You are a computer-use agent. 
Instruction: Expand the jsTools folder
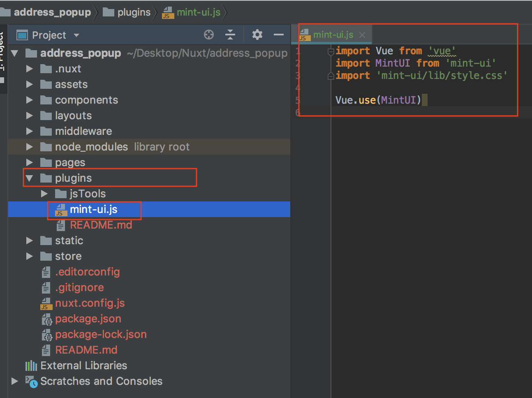coord(44,194)
